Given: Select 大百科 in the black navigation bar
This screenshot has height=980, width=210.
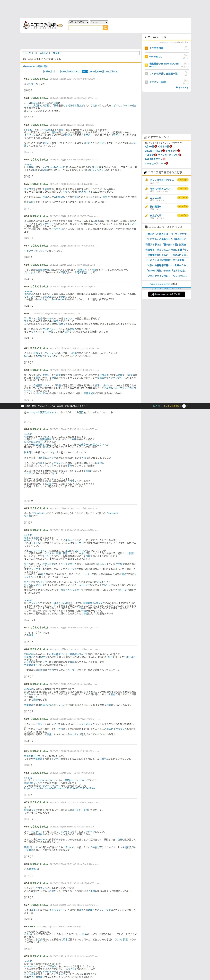Looking at the screenshot, I should pos(60,406).
